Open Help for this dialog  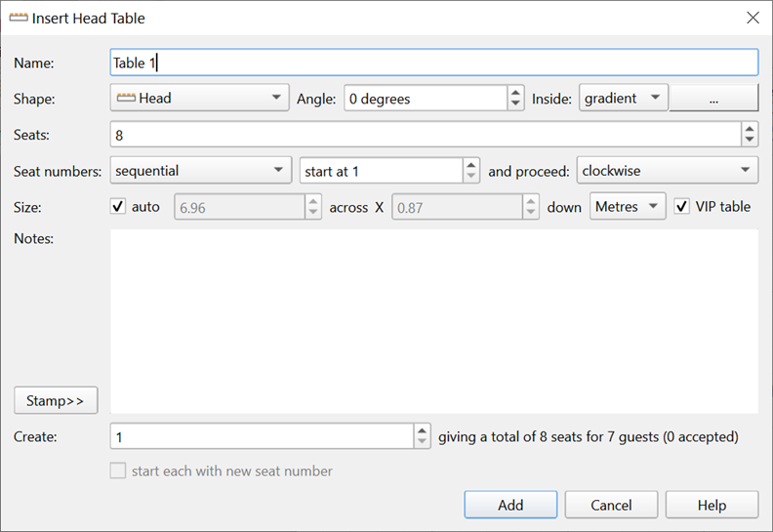(x=712, y=505)
